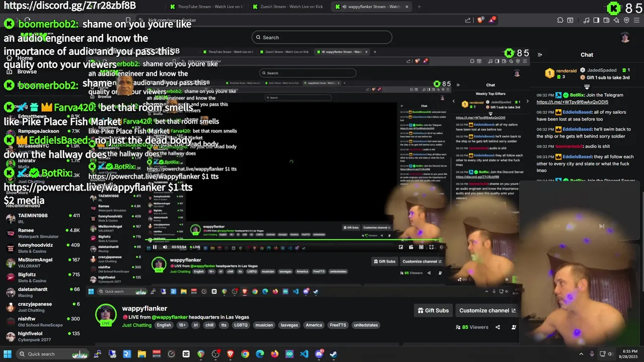Open File Explorer from taskbar
Image resolution: width=644 pixels, height=362 pixels.
(x=142, y=354)
